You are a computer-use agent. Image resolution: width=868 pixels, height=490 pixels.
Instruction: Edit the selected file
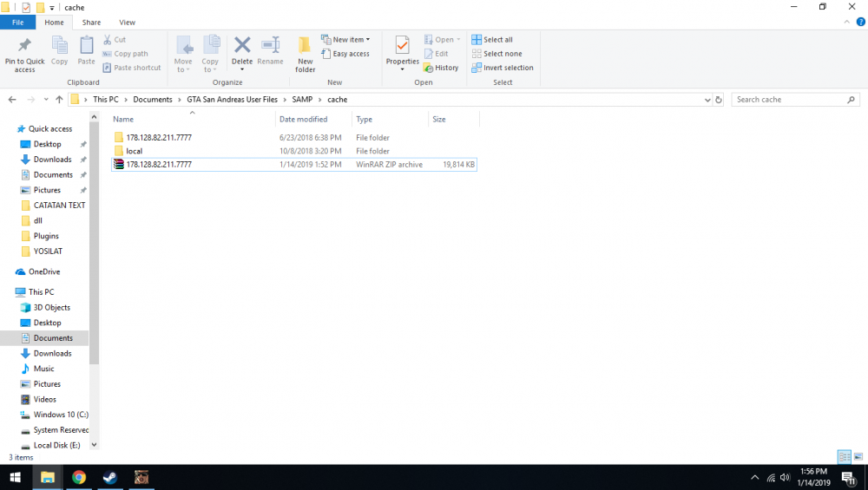[x=437, y=54]
